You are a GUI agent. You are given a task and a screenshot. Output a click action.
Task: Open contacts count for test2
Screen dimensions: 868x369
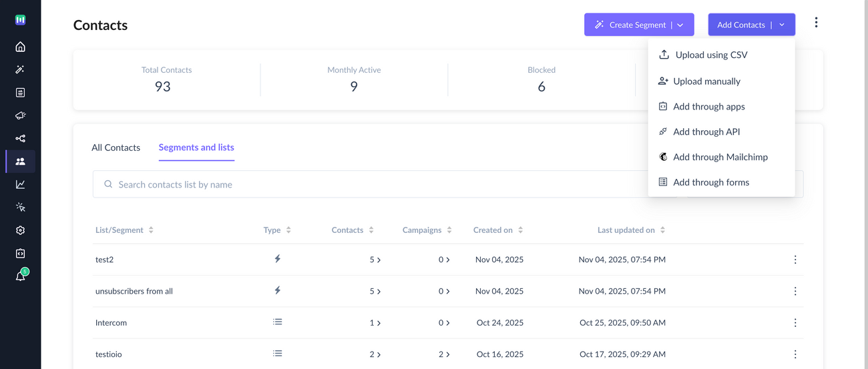[375, 260]
